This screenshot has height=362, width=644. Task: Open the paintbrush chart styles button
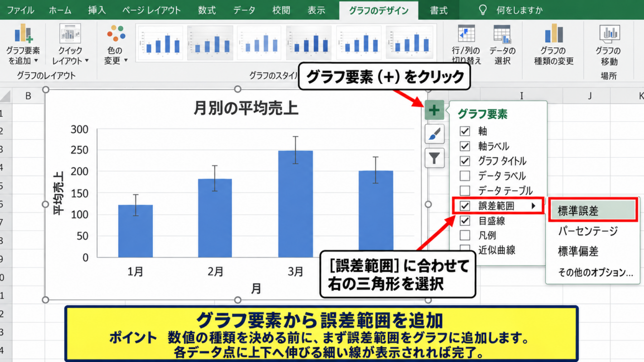[x=434, y=134]
